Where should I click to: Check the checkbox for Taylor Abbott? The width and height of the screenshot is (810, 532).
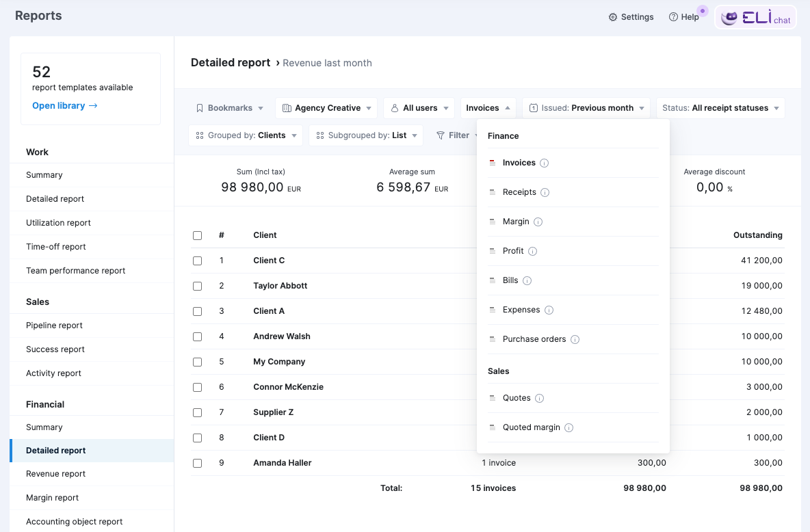pyautogui.click(x=198, y=286)
